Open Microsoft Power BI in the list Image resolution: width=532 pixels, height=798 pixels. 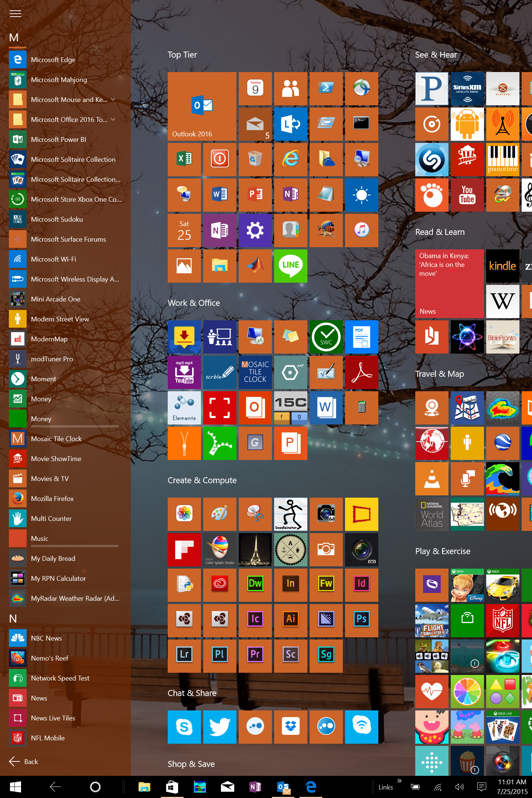pyautogui.click(x=65, y=140)
